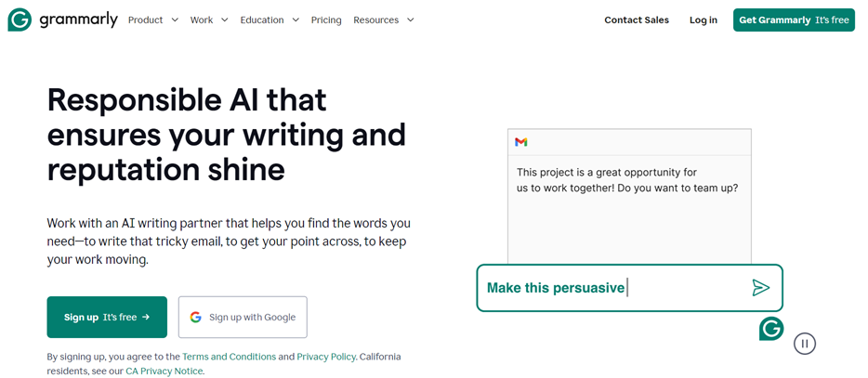Choose Sign up with Google
This screenshot has height=378, width=868.
coord(243,317)
